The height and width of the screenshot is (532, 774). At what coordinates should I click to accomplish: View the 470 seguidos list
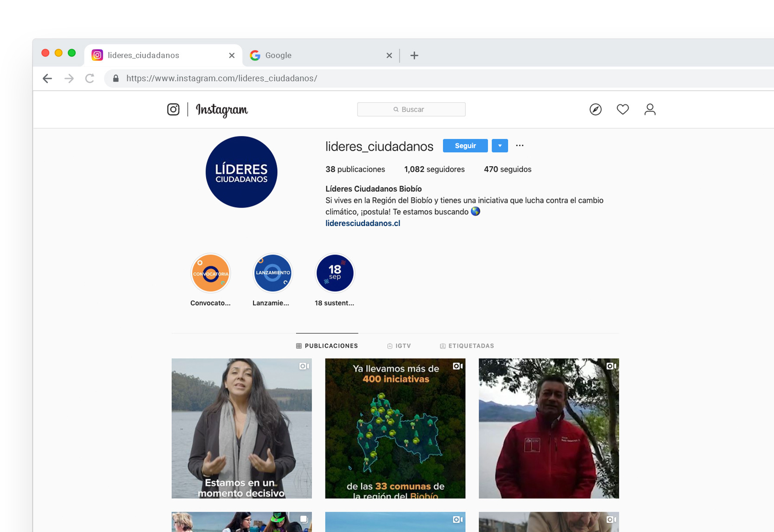507,169
